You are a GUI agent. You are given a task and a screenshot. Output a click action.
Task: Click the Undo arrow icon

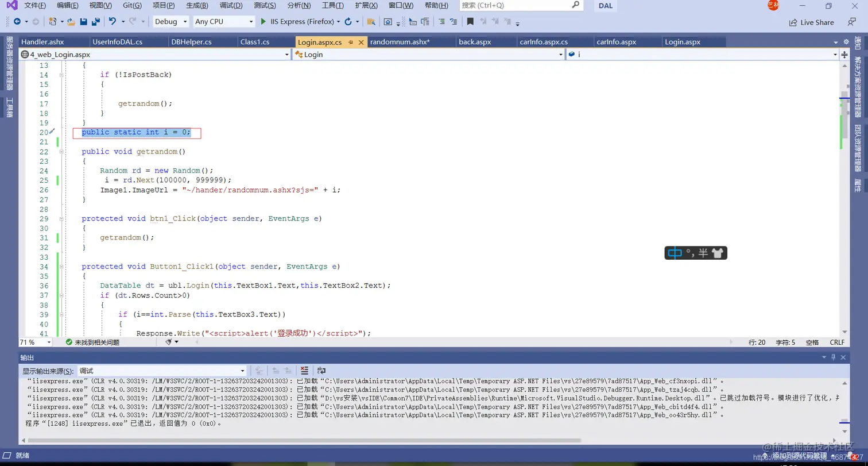click(112, 21)
